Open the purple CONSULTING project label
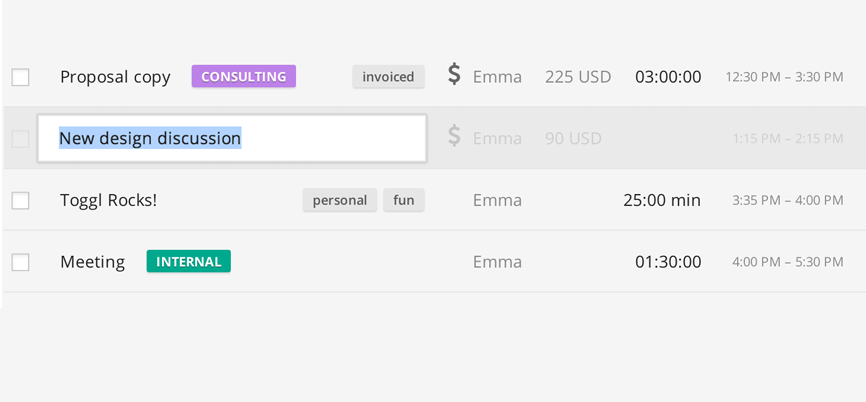866x402 pixels. (x=244, y=76)
